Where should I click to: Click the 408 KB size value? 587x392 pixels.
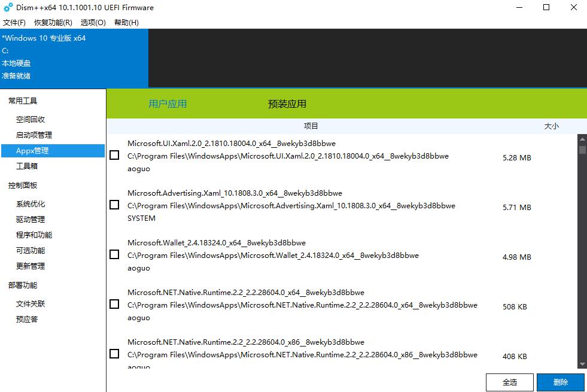coord(515,357)
